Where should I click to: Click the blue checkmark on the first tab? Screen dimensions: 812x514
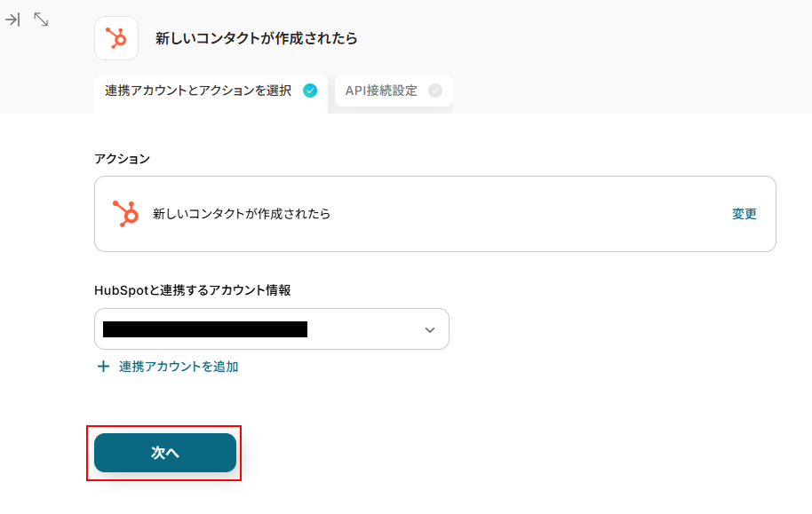pyautogui.click(x=310, y=90)
